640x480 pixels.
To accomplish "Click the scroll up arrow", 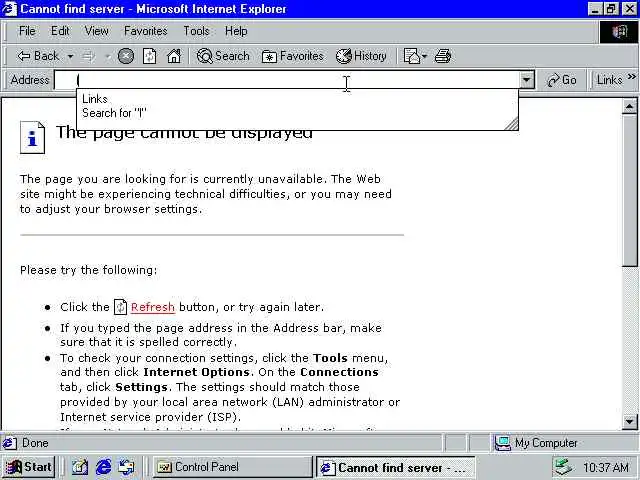I will pyautogui.click(x=629, y=107).
